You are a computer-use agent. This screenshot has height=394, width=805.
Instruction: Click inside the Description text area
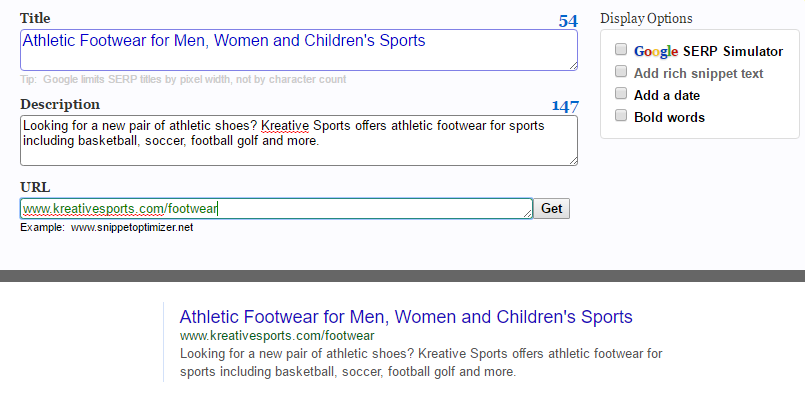(x=299, y=140)
